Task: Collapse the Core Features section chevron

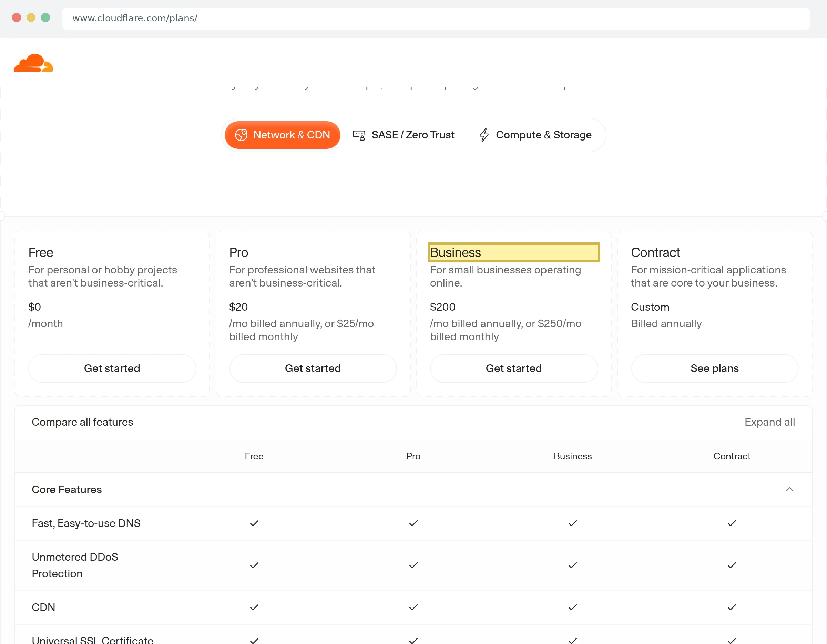Action: point(789,490)
